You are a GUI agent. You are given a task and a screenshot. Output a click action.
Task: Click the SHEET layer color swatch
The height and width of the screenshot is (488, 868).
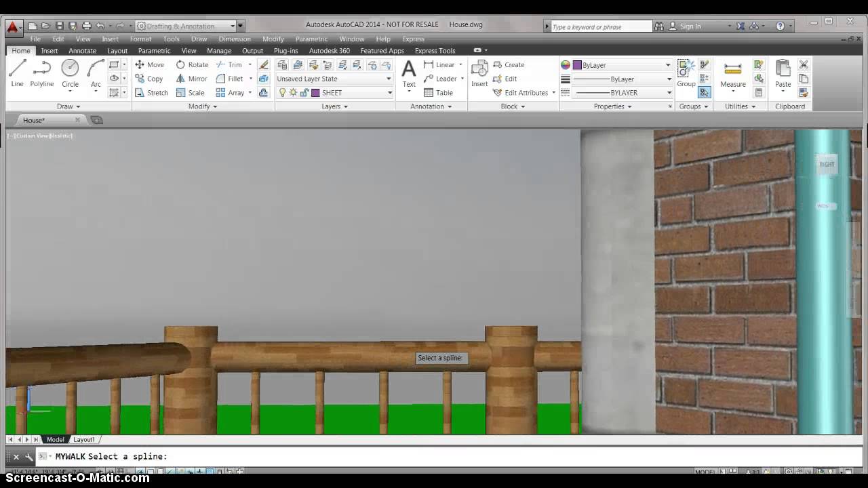[315, 93]
